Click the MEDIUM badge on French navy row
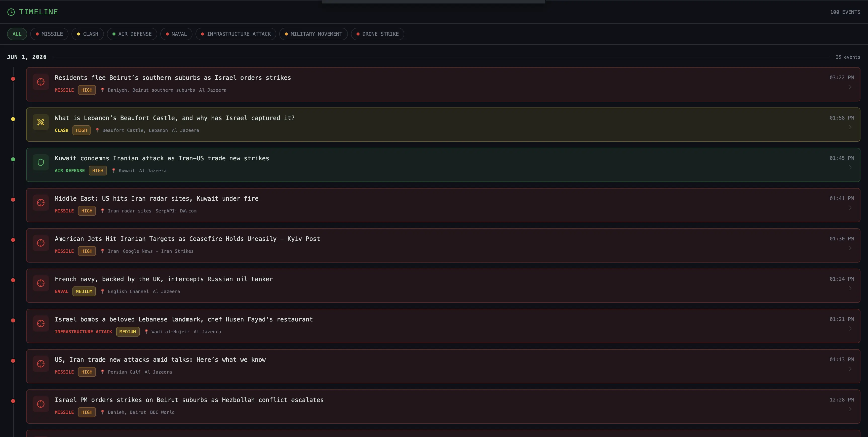 [84, 291]
